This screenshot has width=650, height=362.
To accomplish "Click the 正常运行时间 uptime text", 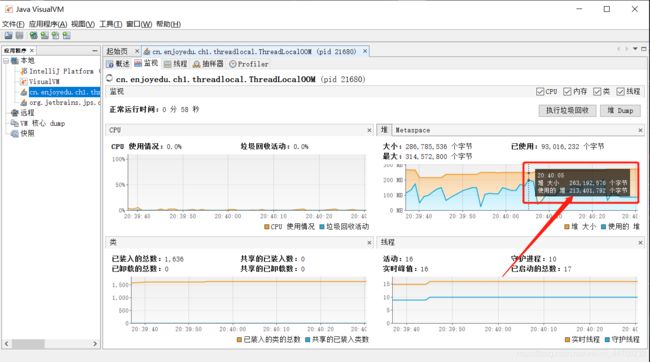I will point(154,109).
